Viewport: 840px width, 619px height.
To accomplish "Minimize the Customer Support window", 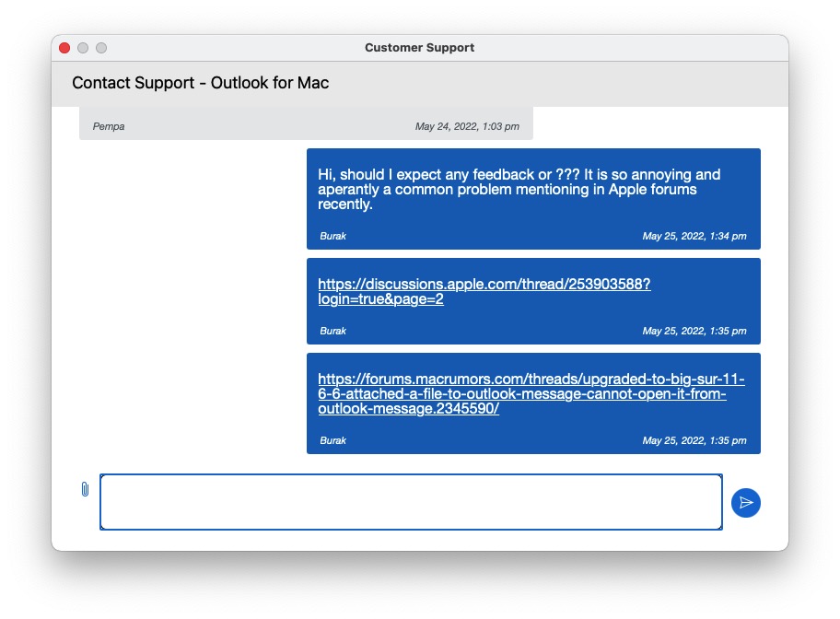I will (83, 48).
